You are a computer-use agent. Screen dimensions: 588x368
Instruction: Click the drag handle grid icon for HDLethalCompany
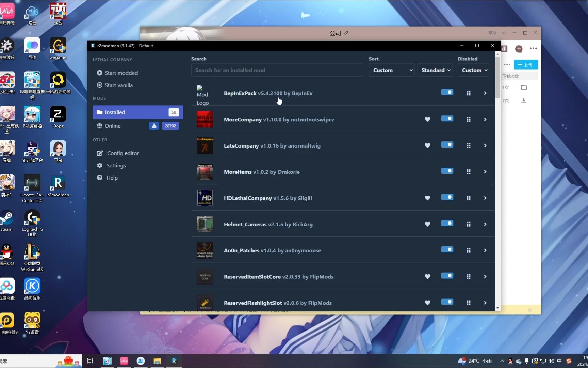pos(469,198)
